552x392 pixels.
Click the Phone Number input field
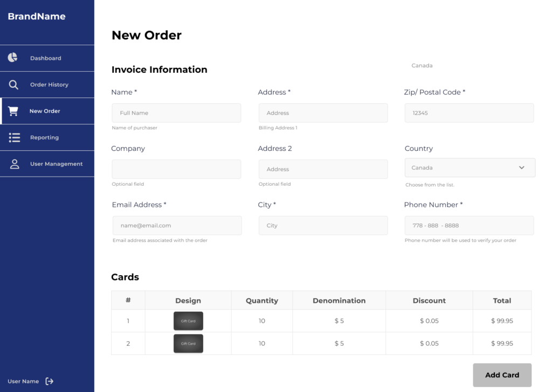point(469,226)
